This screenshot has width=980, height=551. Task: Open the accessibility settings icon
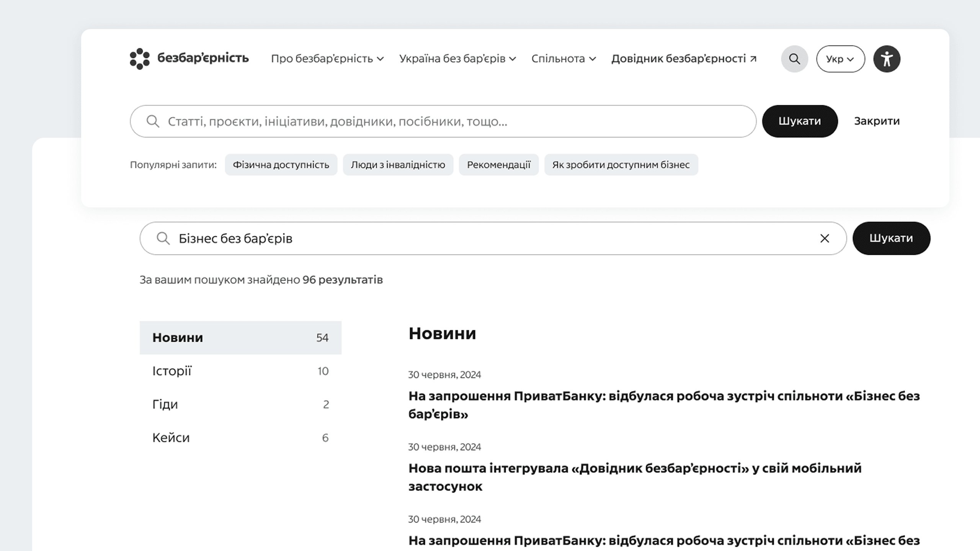tap(887, 59)
